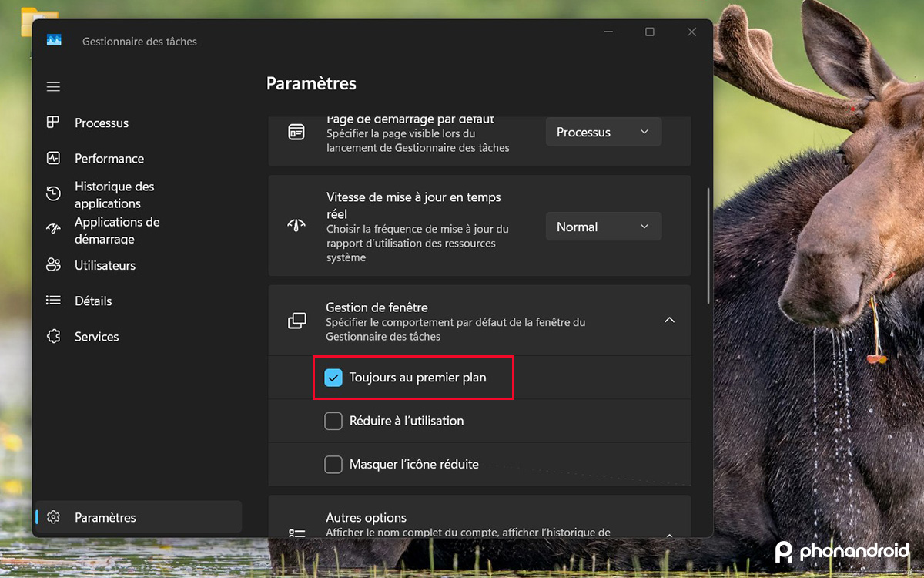The width and height of the screenshot is (924, 578).
Task: Click the Gestion de fenêtre title text
Action: tap(377, 307)
